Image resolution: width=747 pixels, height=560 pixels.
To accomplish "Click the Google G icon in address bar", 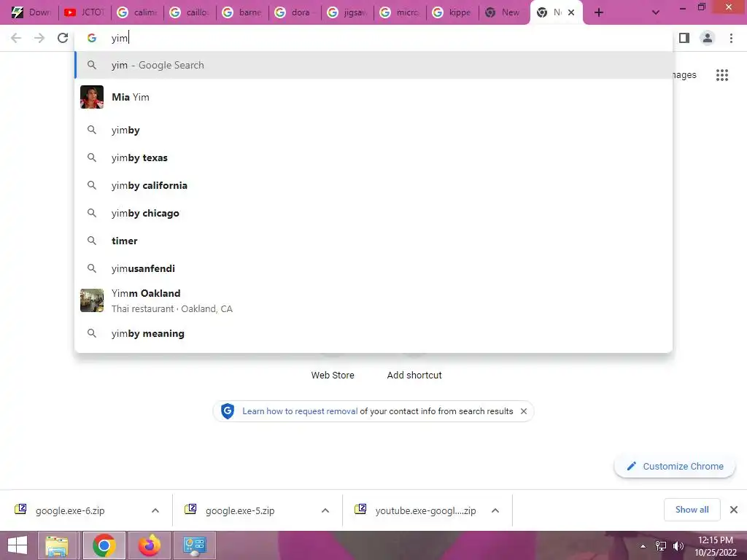I will click(x=92, y=38).
